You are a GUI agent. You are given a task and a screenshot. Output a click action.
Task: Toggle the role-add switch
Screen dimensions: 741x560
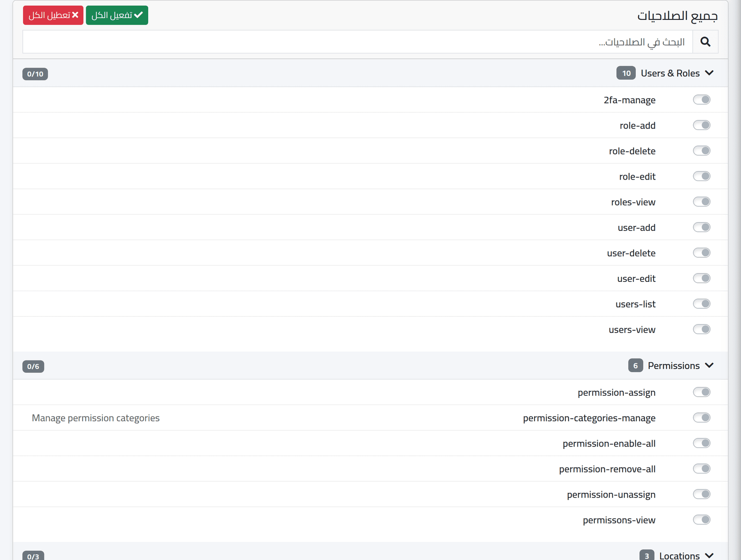point(702,125)
